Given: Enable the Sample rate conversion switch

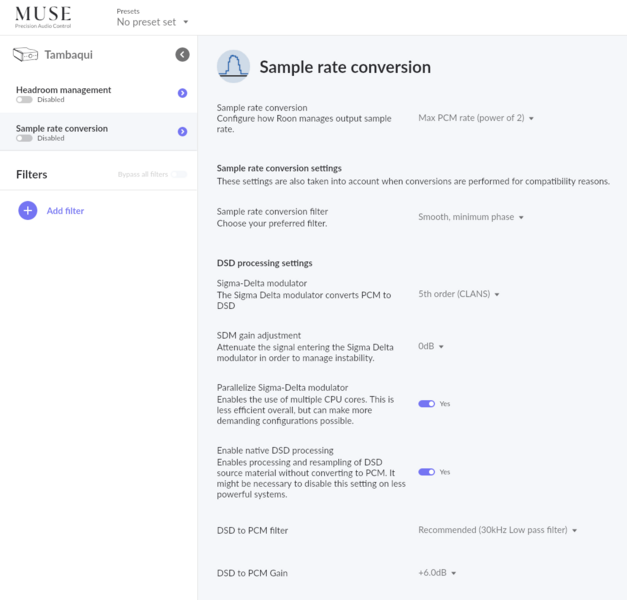Looking at the screenshot, I should 24,138.
